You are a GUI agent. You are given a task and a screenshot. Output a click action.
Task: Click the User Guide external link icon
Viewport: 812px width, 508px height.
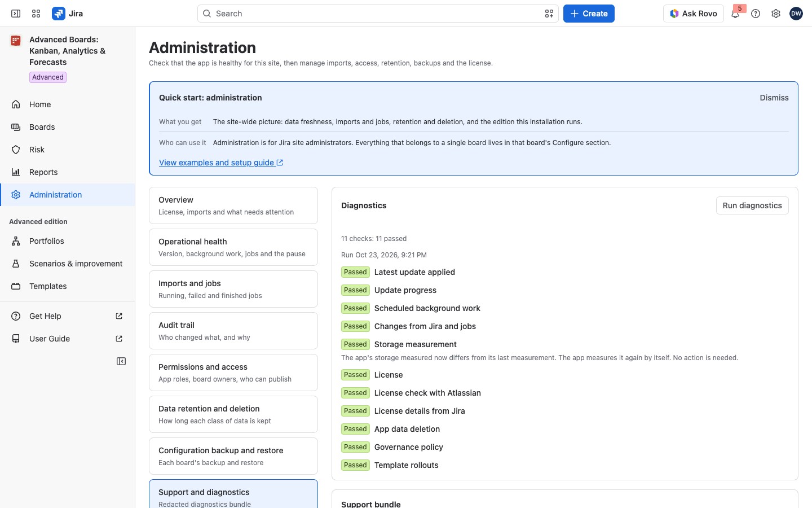click(119, 339)
